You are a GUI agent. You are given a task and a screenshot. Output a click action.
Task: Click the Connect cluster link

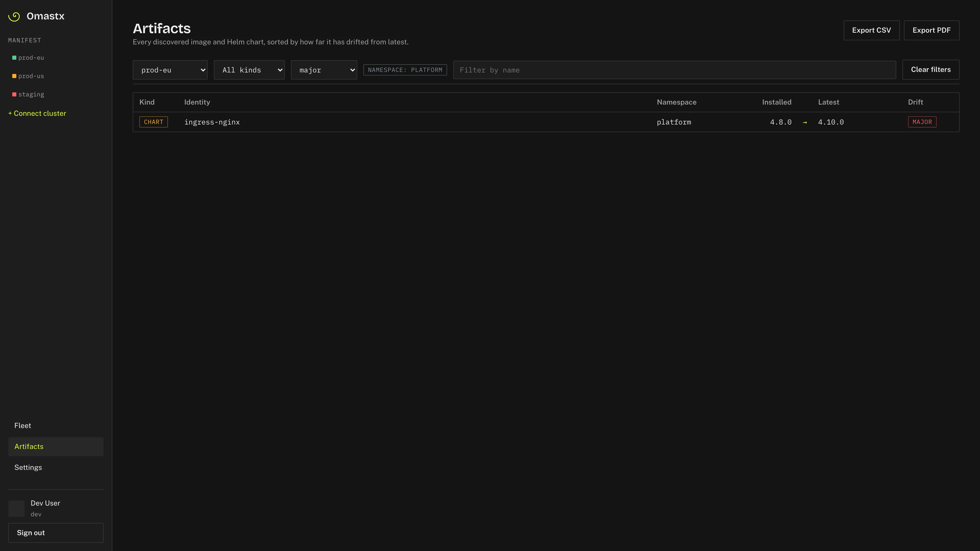[37, 113]
